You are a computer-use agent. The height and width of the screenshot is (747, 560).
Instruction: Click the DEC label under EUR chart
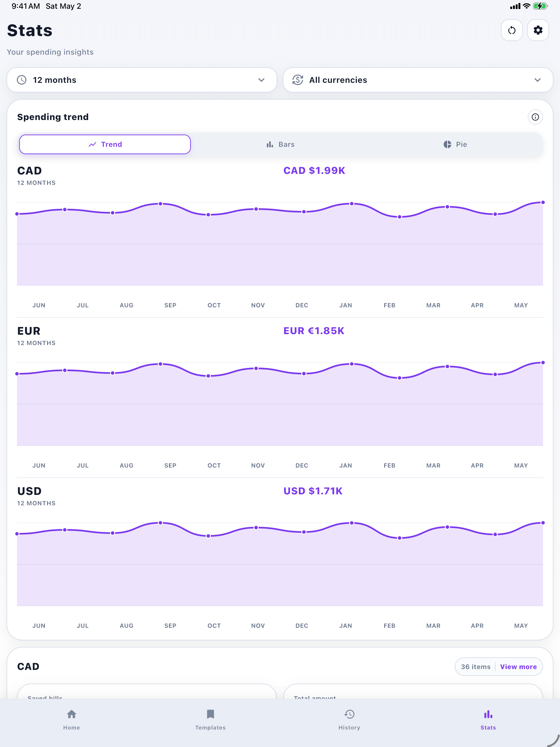point(302,465)
